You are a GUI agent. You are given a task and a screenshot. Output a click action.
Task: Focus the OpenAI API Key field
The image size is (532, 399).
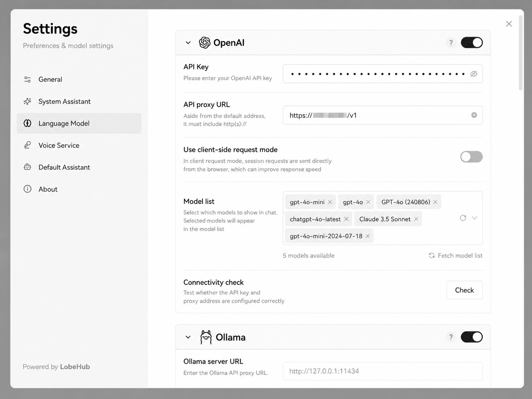382,74
